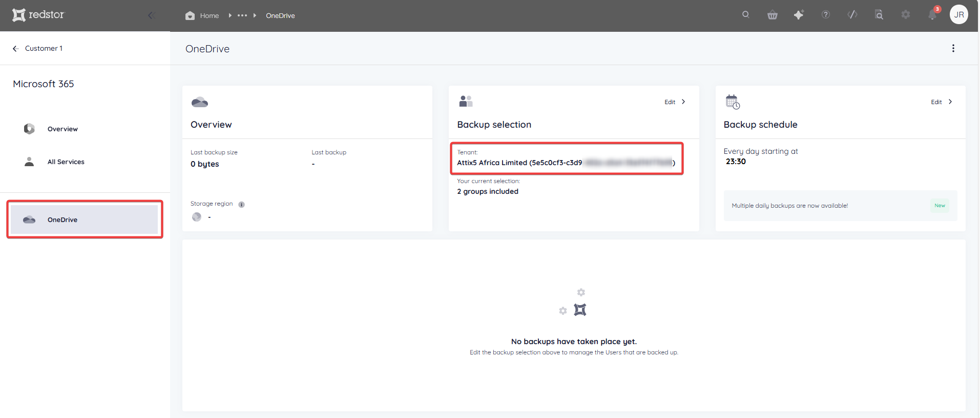Click the Overview sidebar icon
Viewport: 980px width, 418px height.
(29, 129)
